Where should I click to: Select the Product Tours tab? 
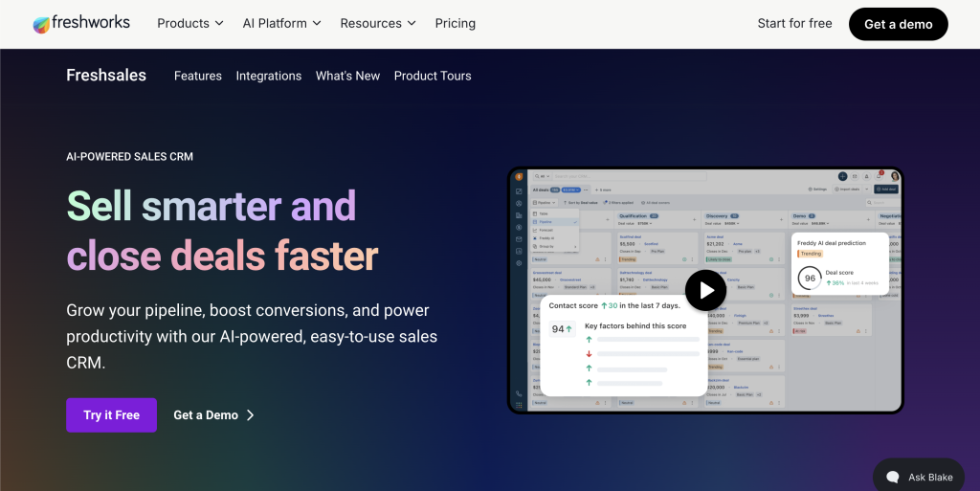coord(433,77)
